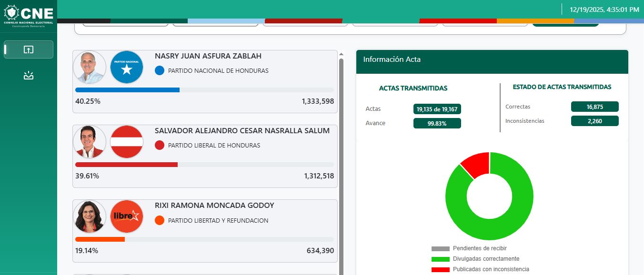Open the red-striped party filter chip
Image resolution: width=644 pixels, height=275 pixels.
pyautogui.click(x=305, y=24)
